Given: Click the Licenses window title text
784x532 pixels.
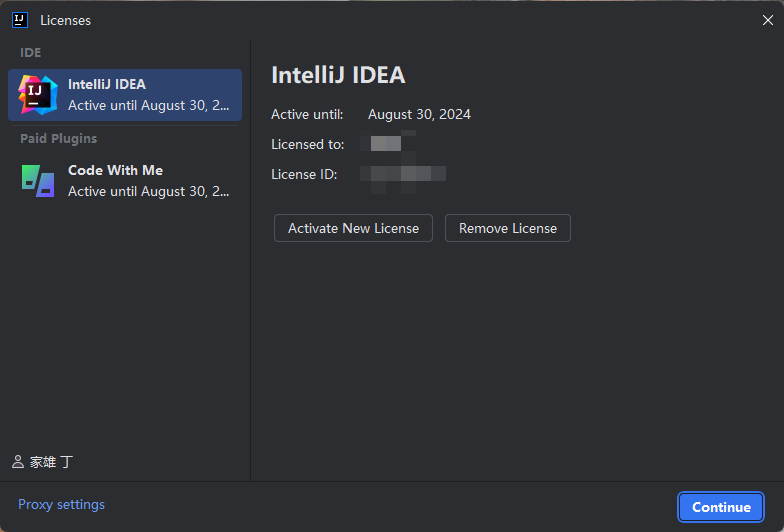Looking at the screenshot, I should [x=66, y=20].
